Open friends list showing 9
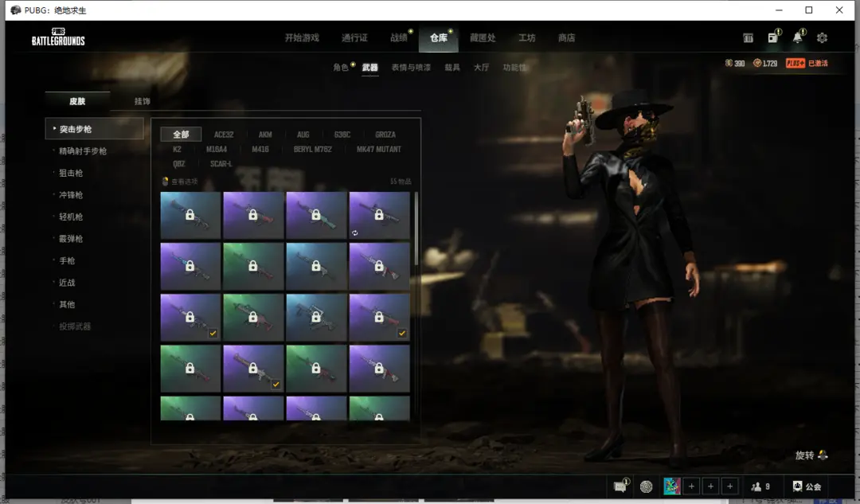 coord(760,486)
